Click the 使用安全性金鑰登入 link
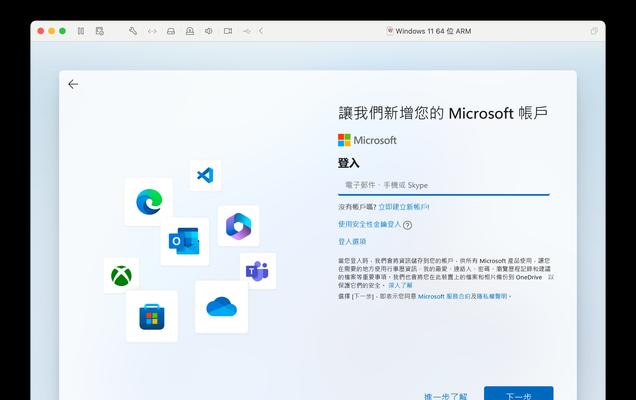The height and width of the screenshot is (400, 636). click(x=370, y=224)
